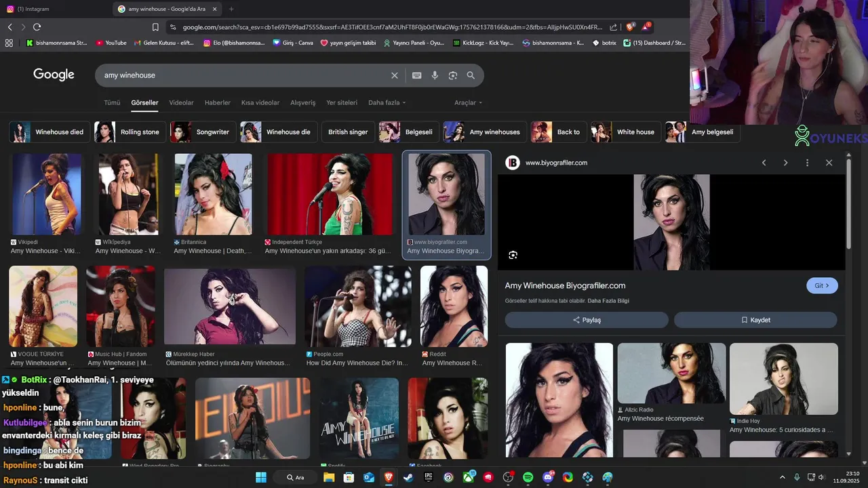Image resolution: width=868 pixels, height=488 pixels.
Task: Open the Windows Start menu
Action: [261, 477]
